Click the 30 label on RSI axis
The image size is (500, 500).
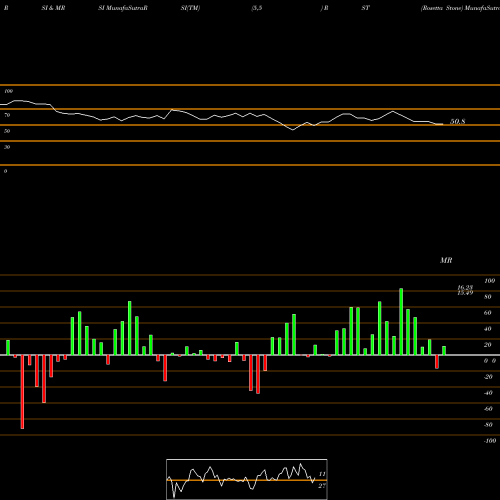click(7, 147)
